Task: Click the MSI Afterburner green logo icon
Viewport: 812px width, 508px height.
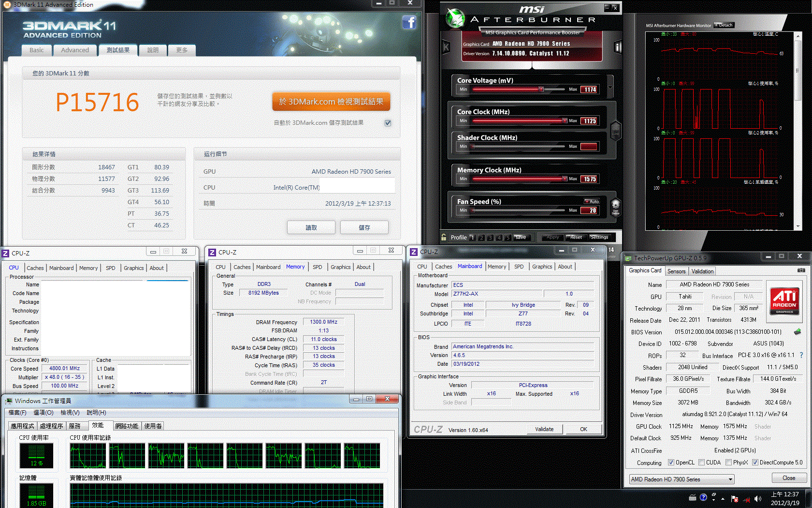Action: [x=455, y=18]
